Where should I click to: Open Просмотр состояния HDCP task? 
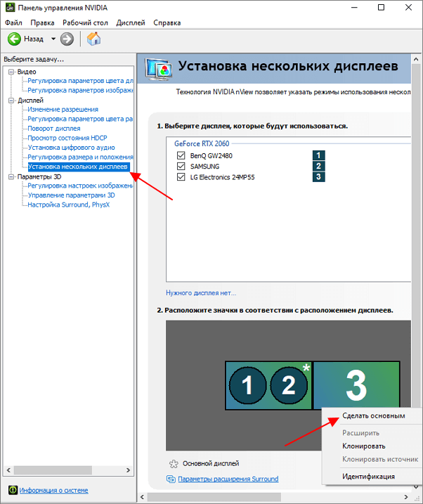67,138
